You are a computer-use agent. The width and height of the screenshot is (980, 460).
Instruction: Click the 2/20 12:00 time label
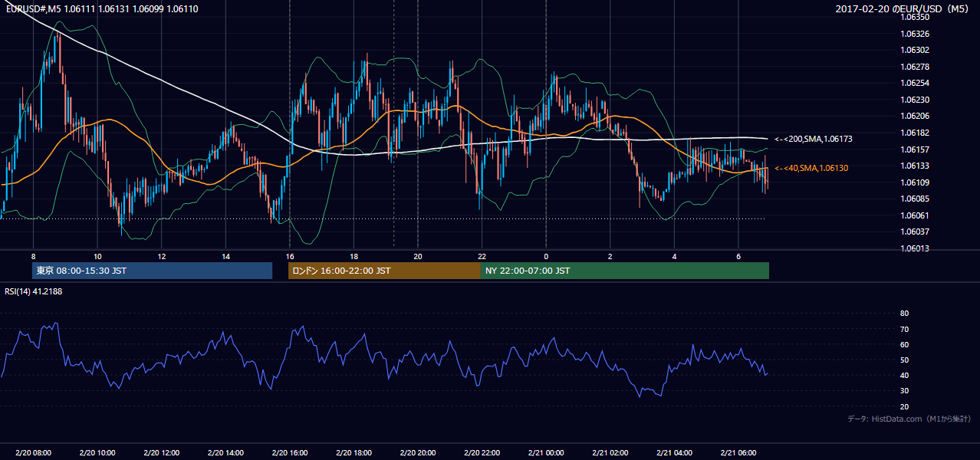162,453
